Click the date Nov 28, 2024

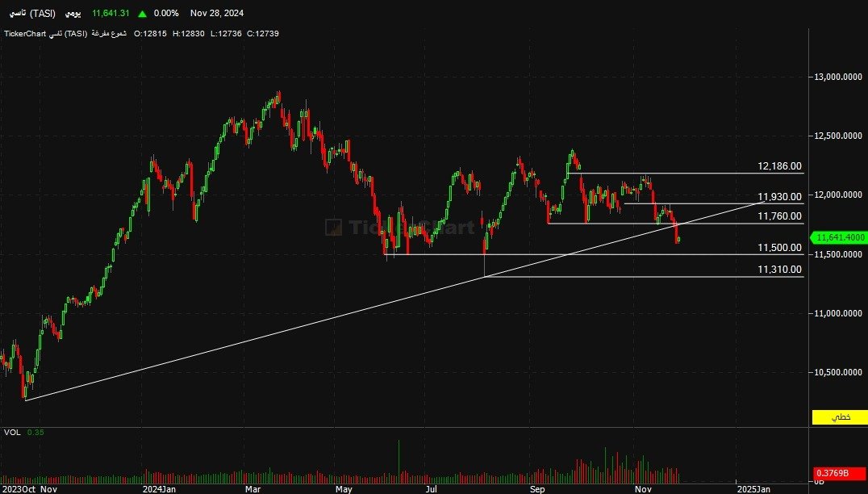(x=216, y=13)
